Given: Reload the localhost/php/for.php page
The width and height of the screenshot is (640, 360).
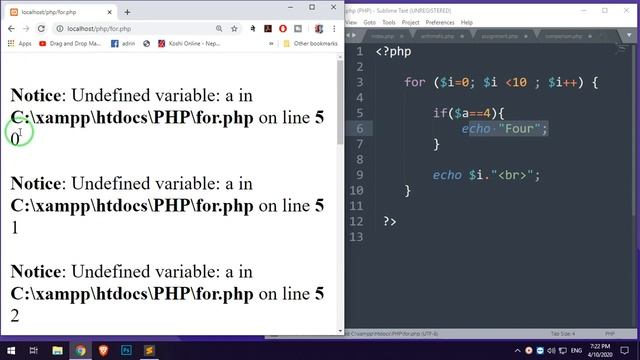Looking at the screenshot, I should coord(41,29).
